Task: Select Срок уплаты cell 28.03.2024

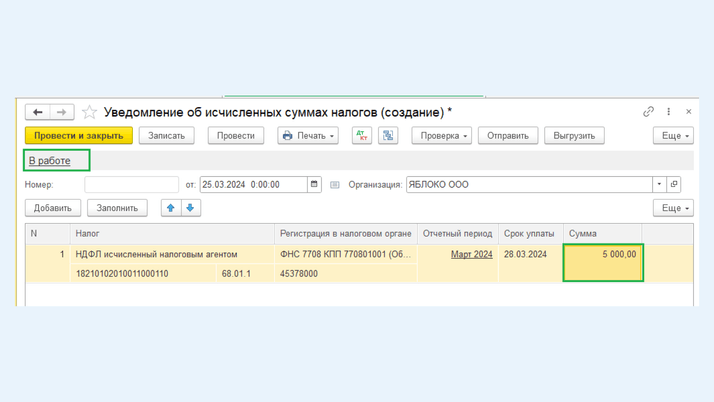Action: tap(531, 263)
